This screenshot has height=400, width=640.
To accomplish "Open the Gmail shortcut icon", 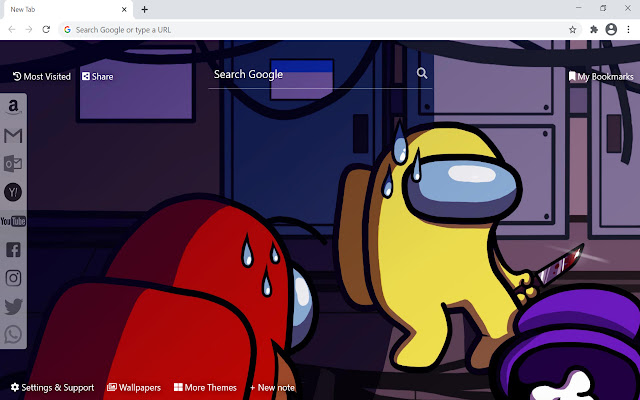I will point(13,136).
